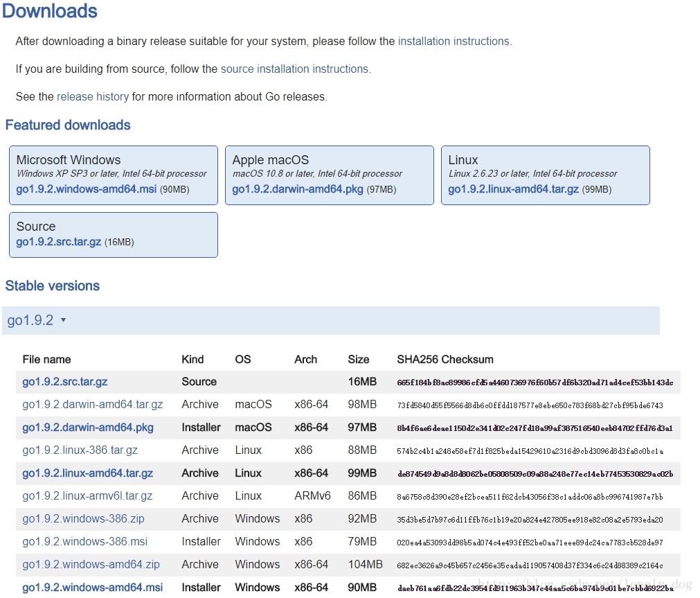The height and width of the screenshot is (598, 700).
Task: Click the checksum starting with 574b2c4b
Action: [530, 451]
